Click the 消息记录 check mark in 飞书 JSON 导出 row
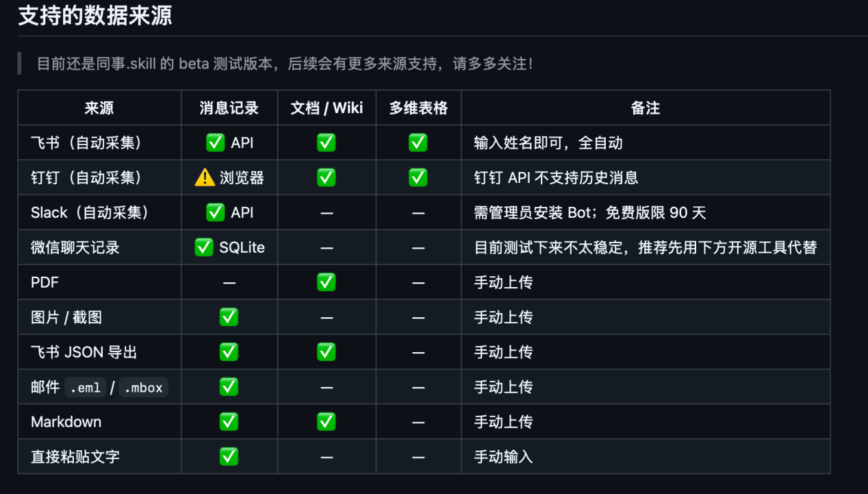This screenshot has height=494, width=868. tap(229, 352)
